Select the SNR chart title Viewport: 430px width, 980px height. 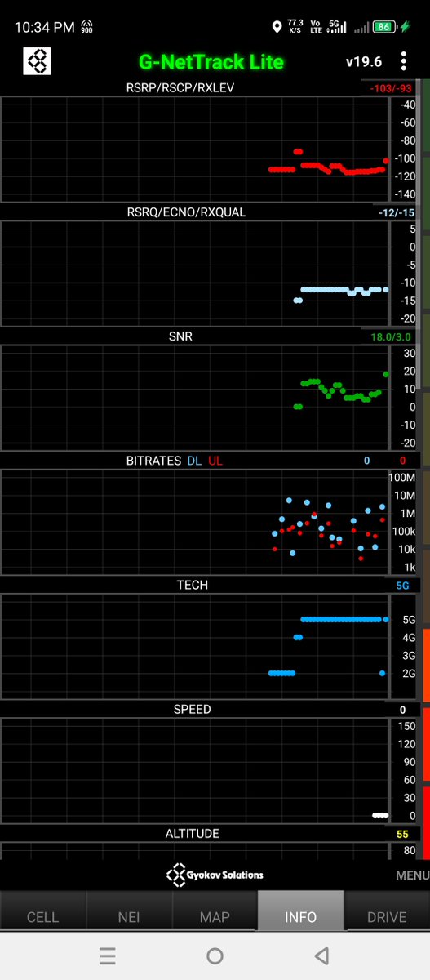(180, 336)
